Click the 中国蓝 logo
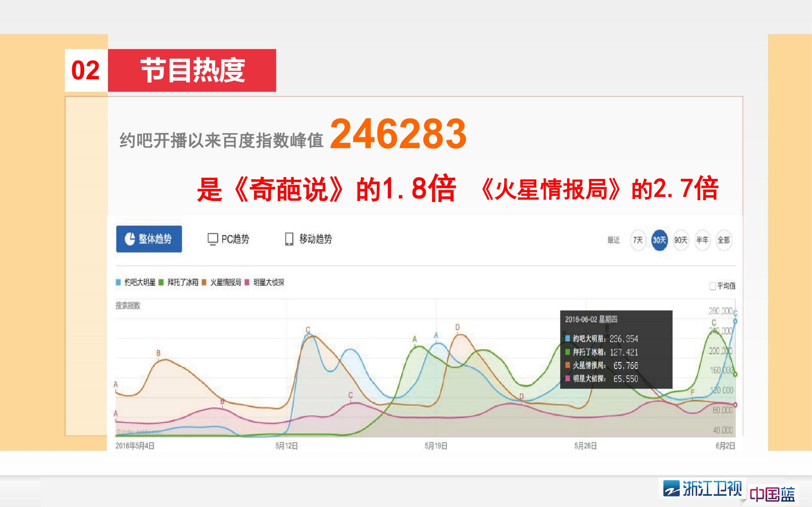Viewport: 812px width, 507px height. click(772, 494)
